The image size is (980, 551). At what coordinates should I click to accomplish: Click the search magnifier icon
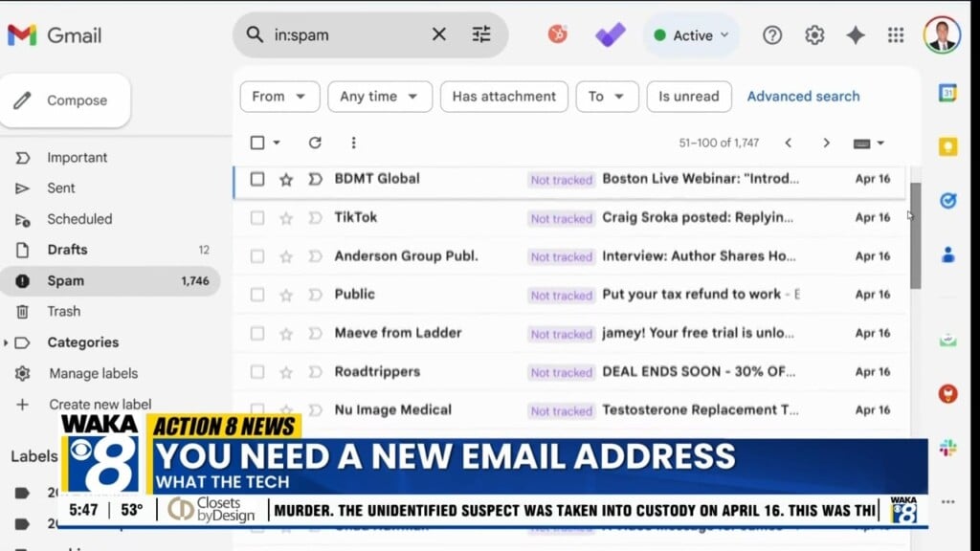(255, 34)
